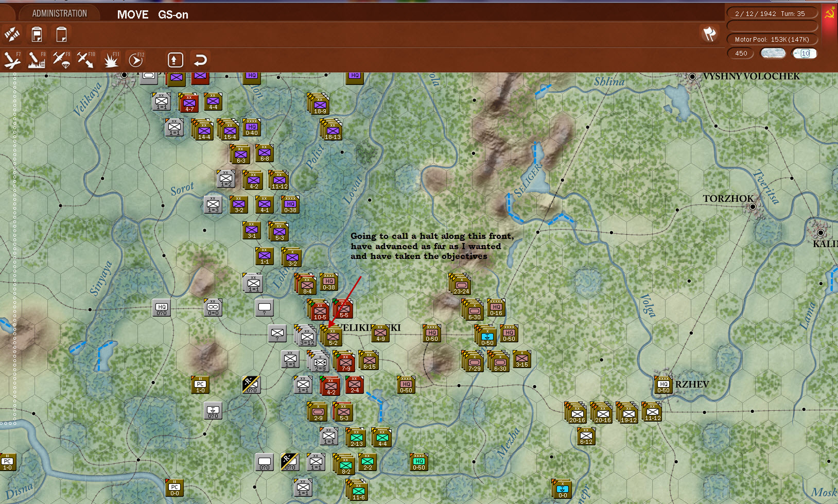Click the RZHEV map label
The width and height of the screenshot is (838, 504).
(x=692, y=384)
